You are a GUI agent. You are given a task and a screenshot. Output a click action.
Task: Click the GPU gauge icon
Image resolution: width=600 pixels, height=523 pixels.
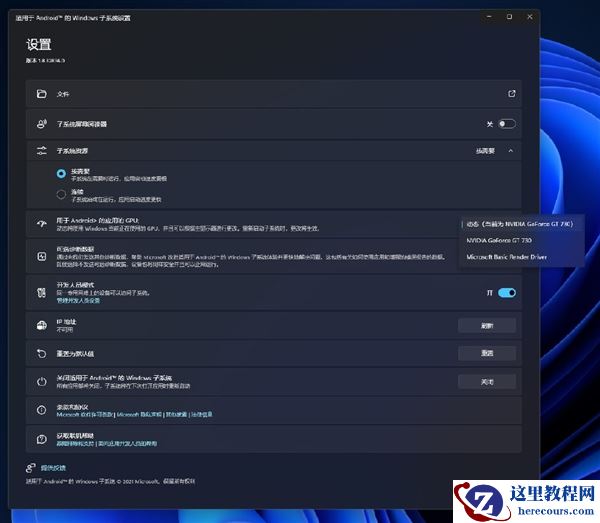(41, 224)
